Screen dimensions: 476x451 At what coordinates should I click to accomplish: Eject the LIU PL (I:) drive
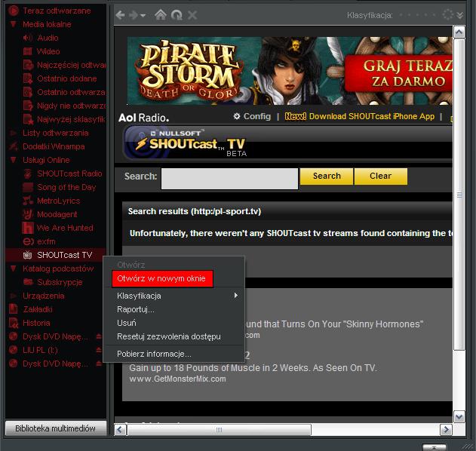(99, 350)
